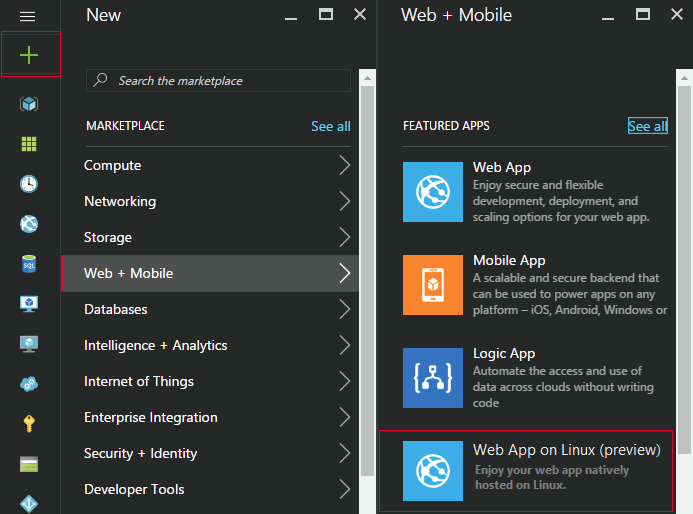Select the orange Mobile App icon
The width and height of the screenshot is (693, 514).
(433, 285)
